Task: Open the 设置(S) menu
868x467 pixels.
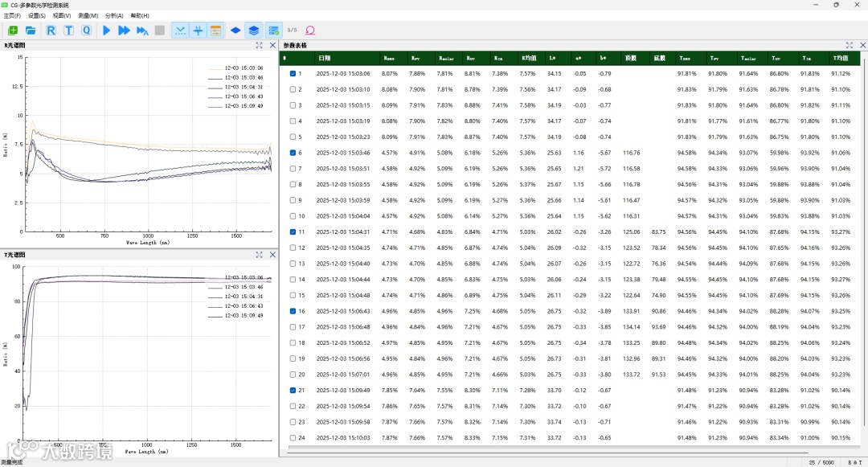Action: [x=36, y=15]
